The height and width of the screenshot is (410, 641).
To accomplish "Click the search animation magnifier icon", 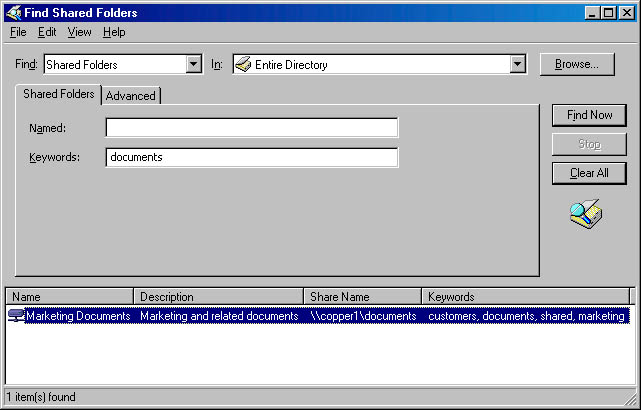I will (x=586, y=214).
